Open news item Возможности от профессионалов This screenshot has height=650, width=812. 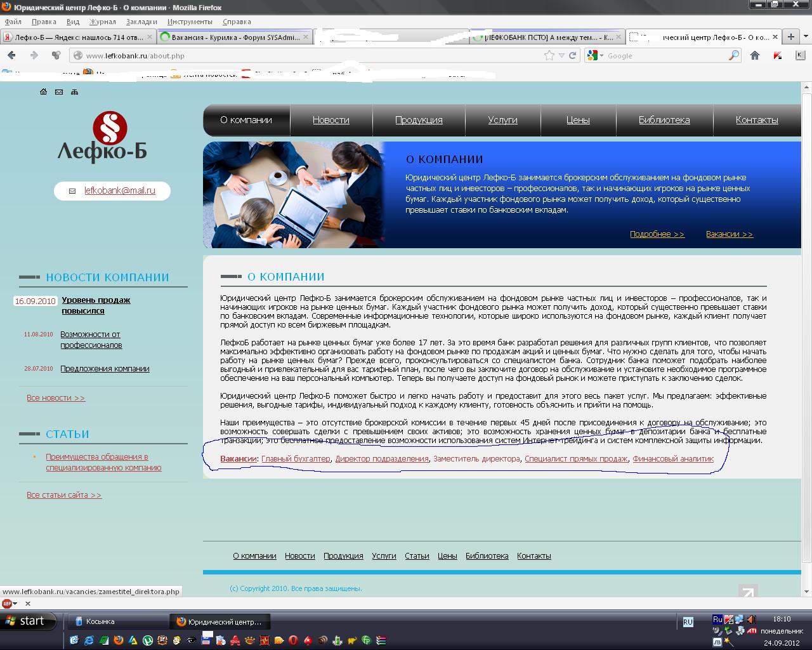[91, 340]
